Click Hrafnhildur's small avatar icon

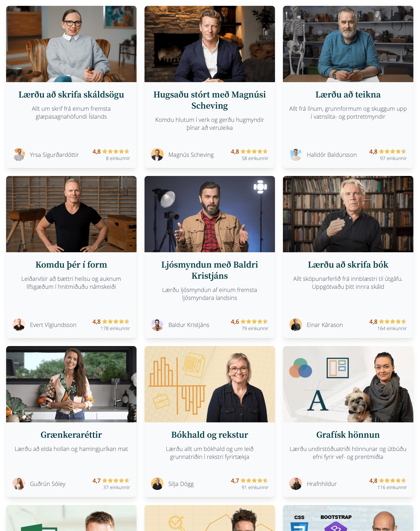[x=296, y=484]
